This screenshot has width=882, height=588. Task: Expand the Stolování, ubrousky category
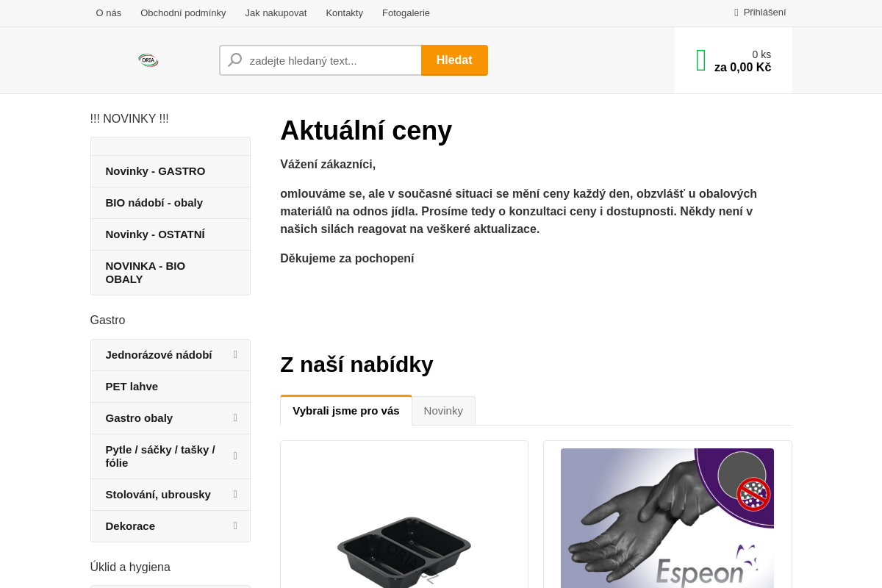click(235, 495)
